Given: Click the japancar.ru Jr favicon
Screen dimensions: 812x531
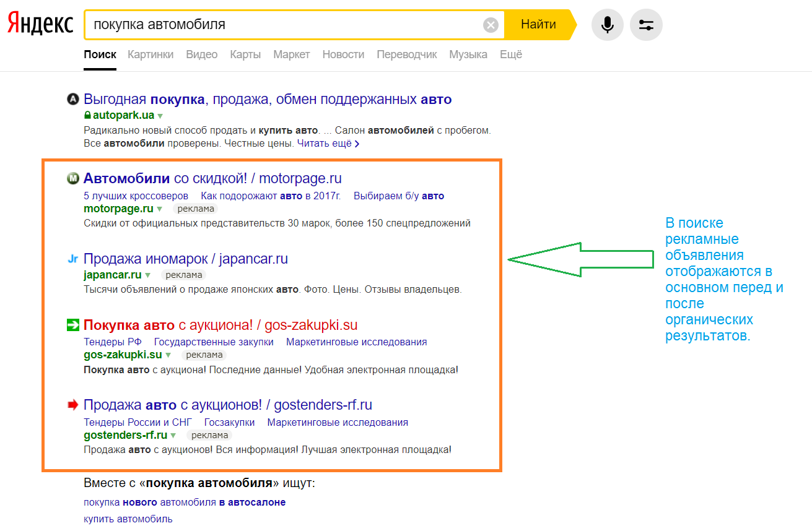Looking at the screenshot, I should (x=72, y=259).
